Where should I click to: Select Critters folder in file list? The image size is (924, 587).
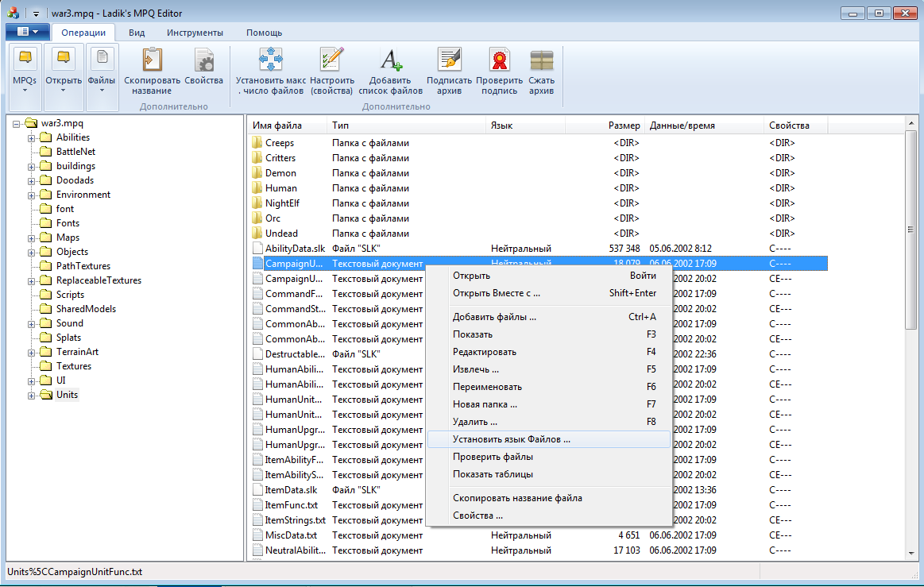coord(280,158)
